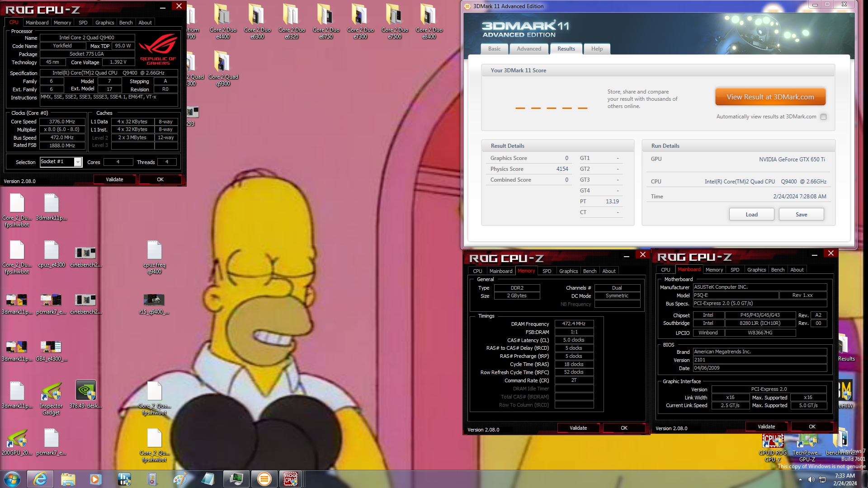Open the Core 2 Duo e6300 folder
Viewport: 868px width, 488px height.
pyautogui.click(x=257, y=21)
